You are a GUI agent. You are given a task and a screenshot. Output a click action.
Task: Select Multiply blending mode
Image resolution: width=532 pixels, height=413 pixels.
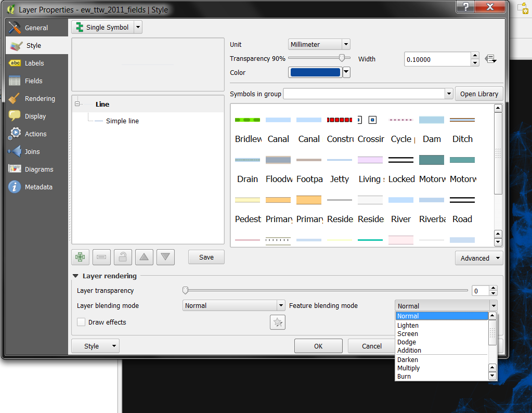click(x=442, y=368)
